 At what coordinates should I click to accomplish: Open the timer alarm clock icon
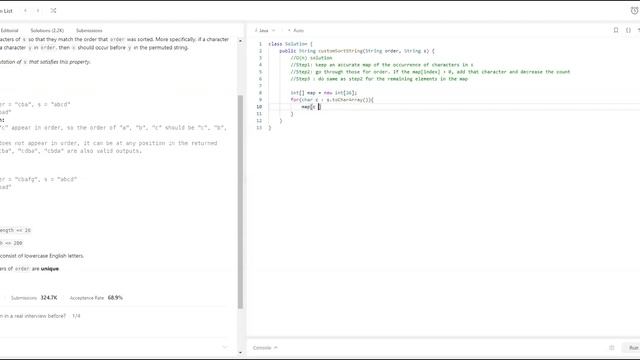(x=634, y=11)
